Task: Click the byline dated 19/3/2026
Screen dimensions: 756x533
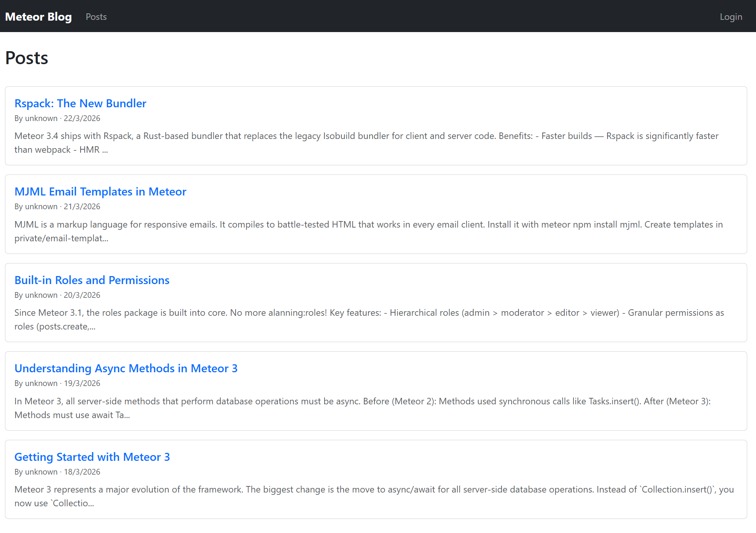Action: (x=57, y=383)
